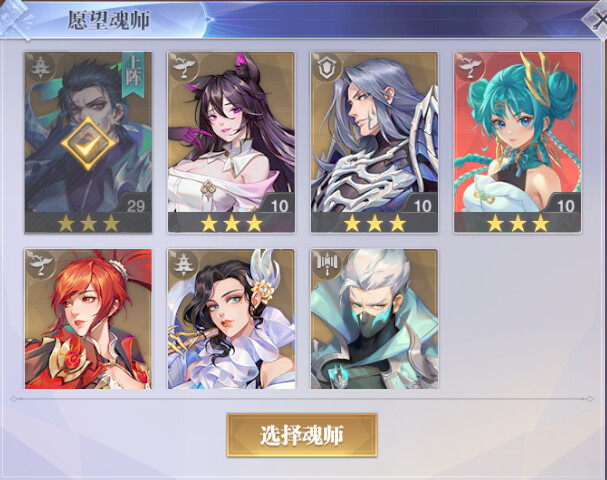Click the three stars under teal-haired card
Screen dimensions: 607x480
(518, 223)
